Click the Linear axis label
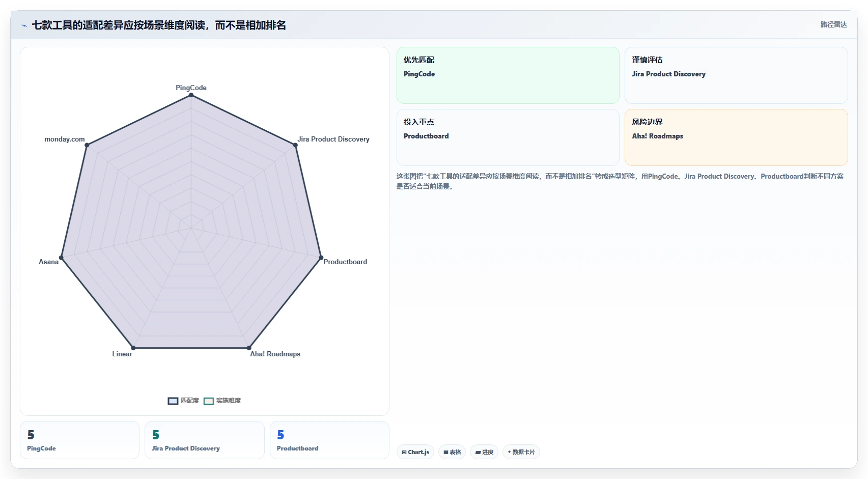The image size is (868, 479). coord(122,354)
